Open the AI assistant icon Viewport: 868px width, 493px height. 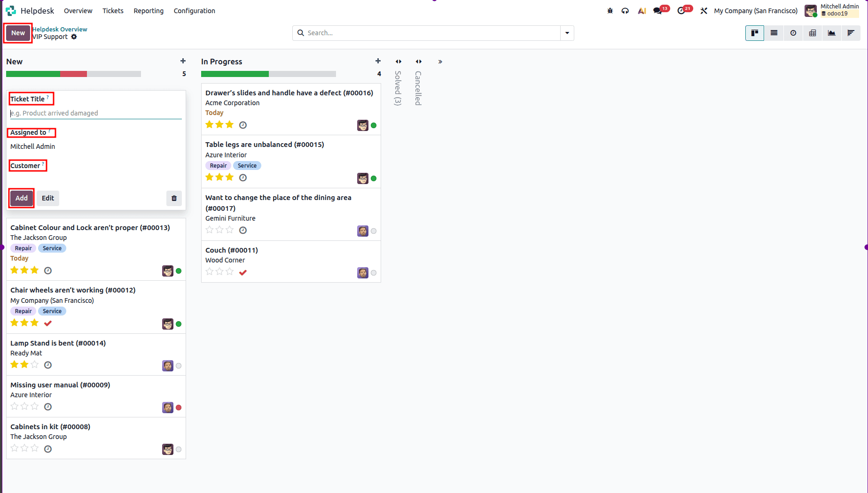click(x=641, y=11)
